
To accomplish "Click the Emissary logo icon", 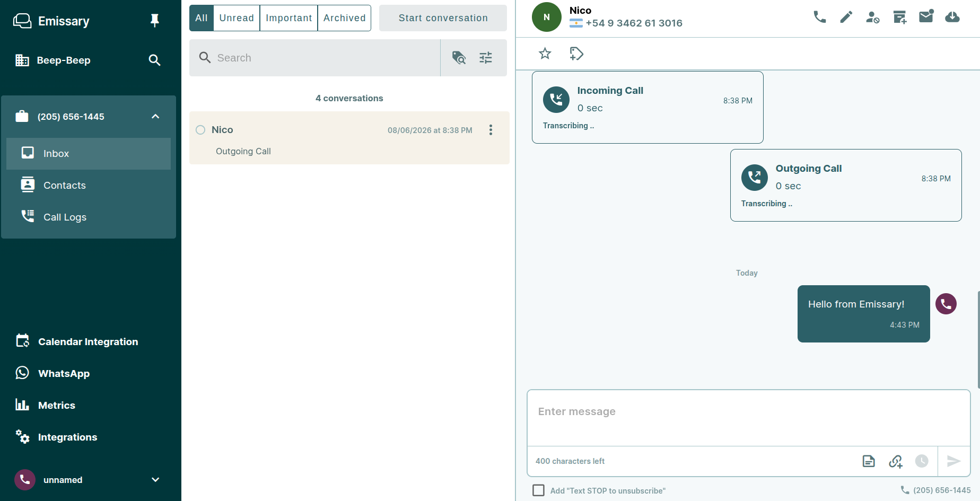I will coord(22,21).
